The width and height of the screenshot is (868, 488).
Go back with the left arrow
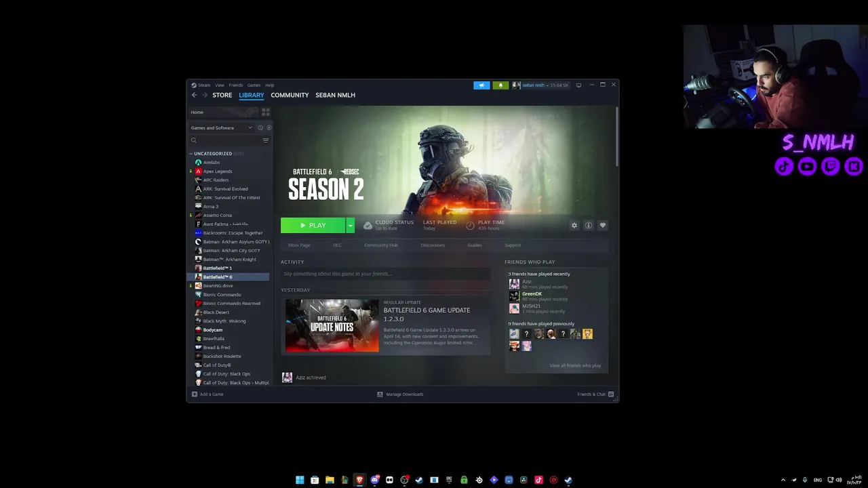(194, 95)
